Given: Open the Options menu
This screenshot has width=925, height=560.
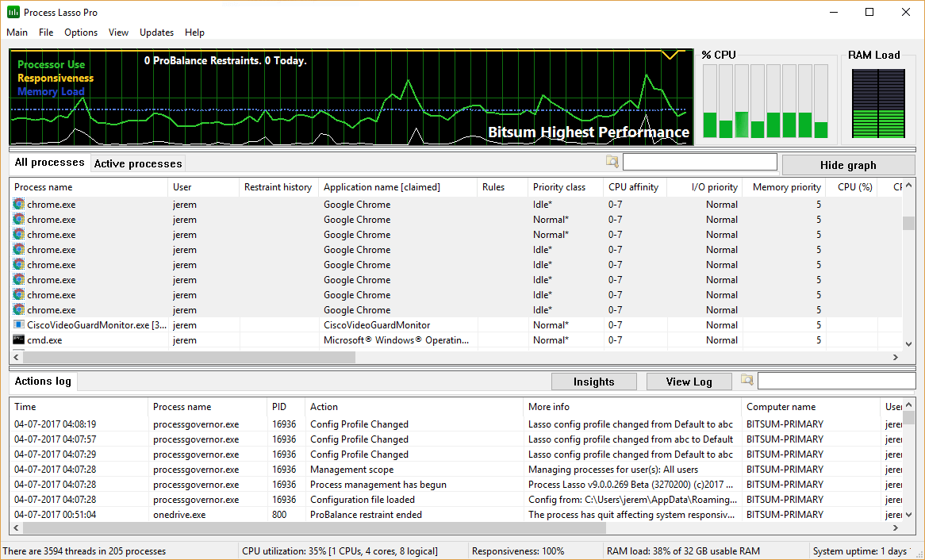Looking at the screenshot, I should tap(81, 33).
